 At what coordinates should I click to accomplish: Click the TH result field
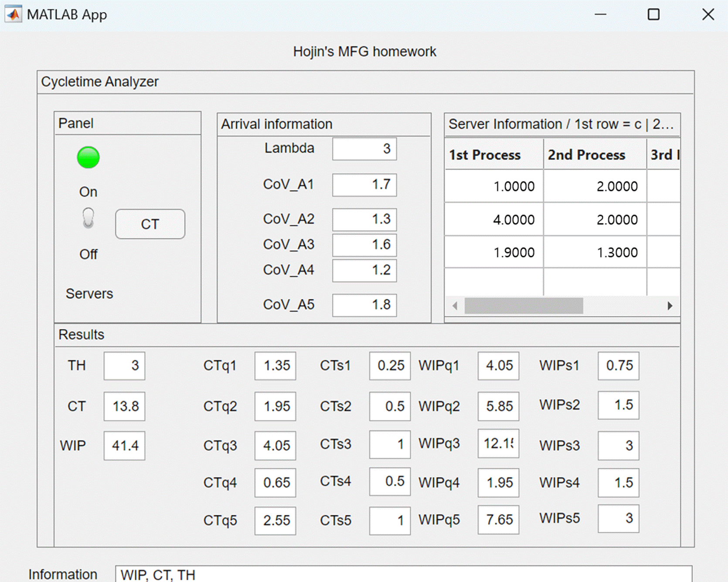[x=124, y=366]
